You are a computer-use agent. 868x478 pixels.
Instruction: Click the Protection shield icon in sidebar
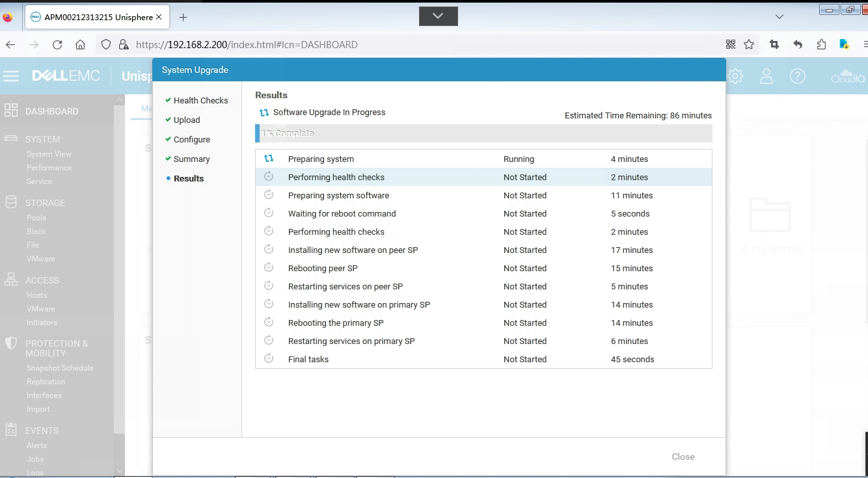click(x=11, y=343)
